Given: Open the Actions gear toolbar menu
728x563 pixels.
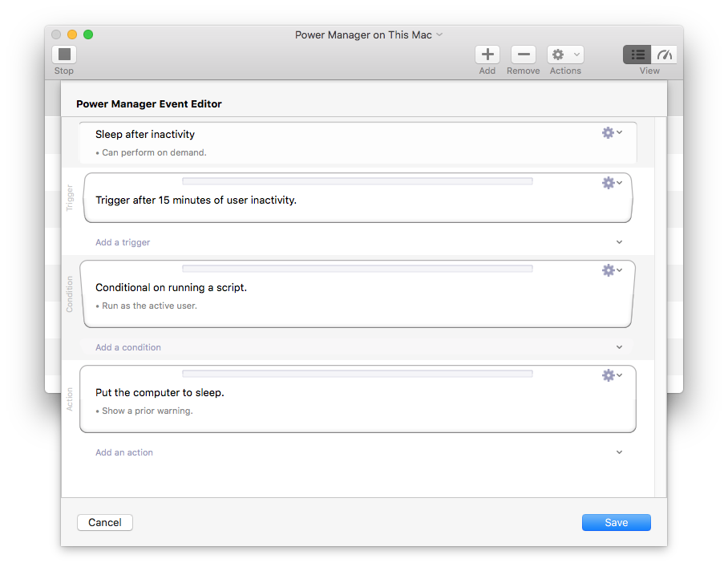Looking at the screenshot, I should tap(565, 55).
